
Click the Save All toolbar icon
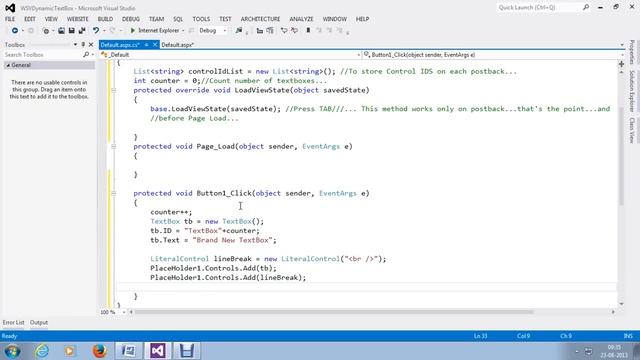click(82, 31)
